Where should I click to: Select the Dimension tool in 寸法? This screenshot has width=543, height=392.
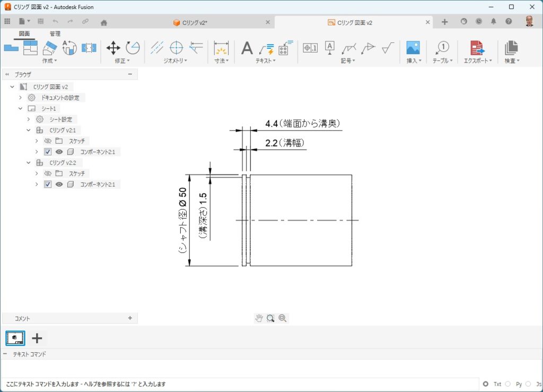[x=221, y=48]
